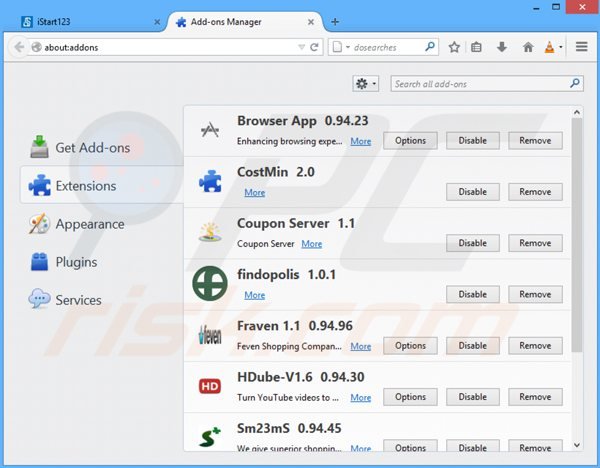Click the VLC cone toolbar icon

point(549,47)
